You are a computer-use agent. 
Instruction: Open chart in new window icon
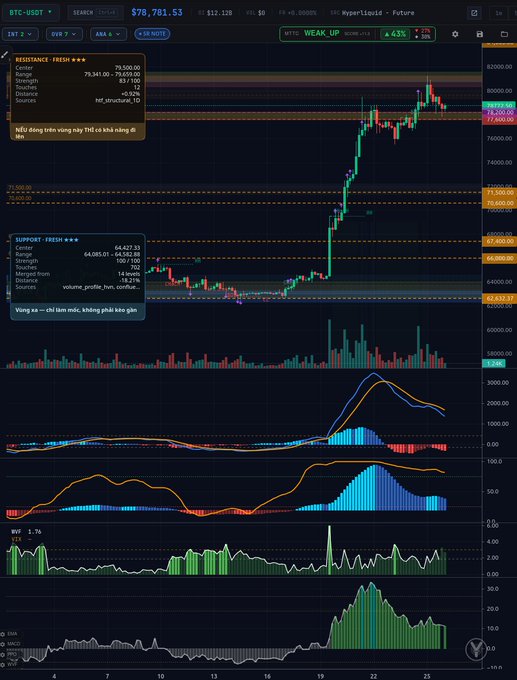pos(474,13)
